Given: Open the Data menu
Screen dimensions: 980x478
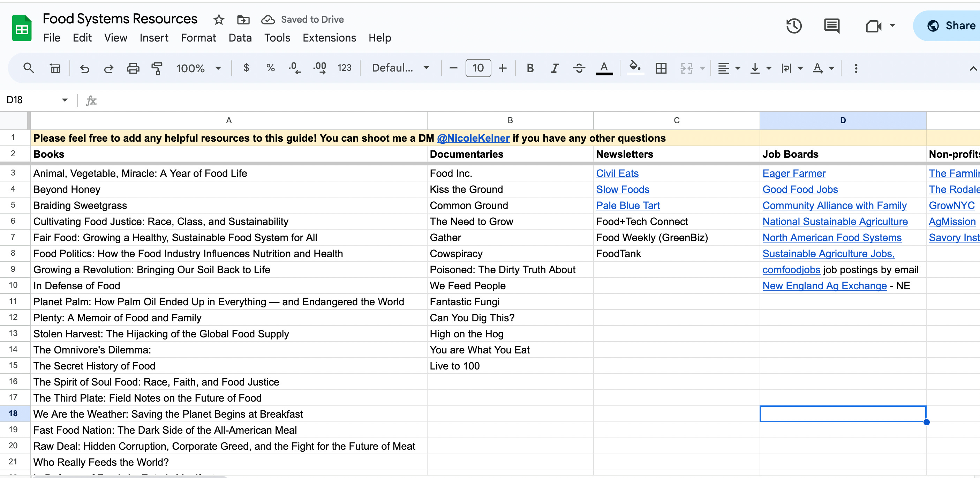Looking at the screenshot, I should (x=240, y=38).
